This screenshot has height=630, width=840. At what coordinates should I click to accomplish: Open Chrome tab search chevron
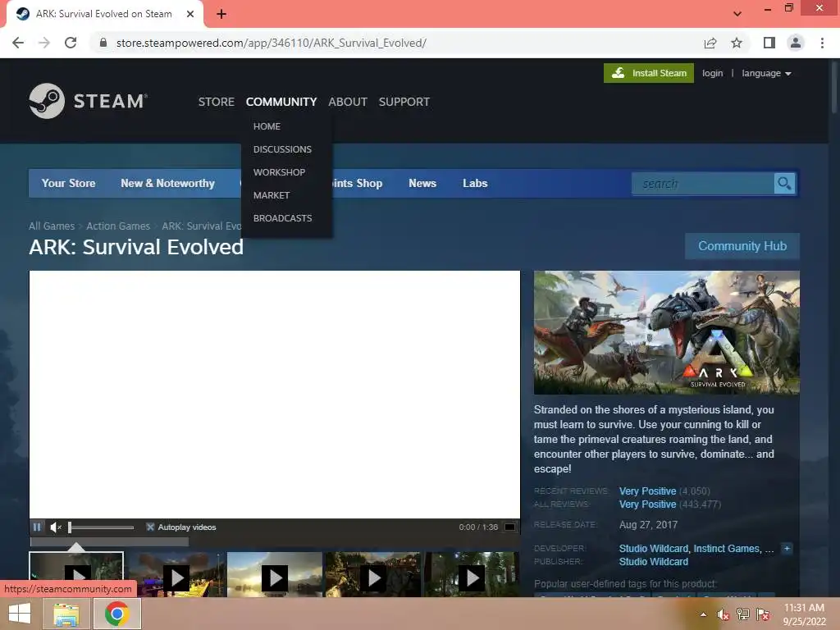pos(737,14)
